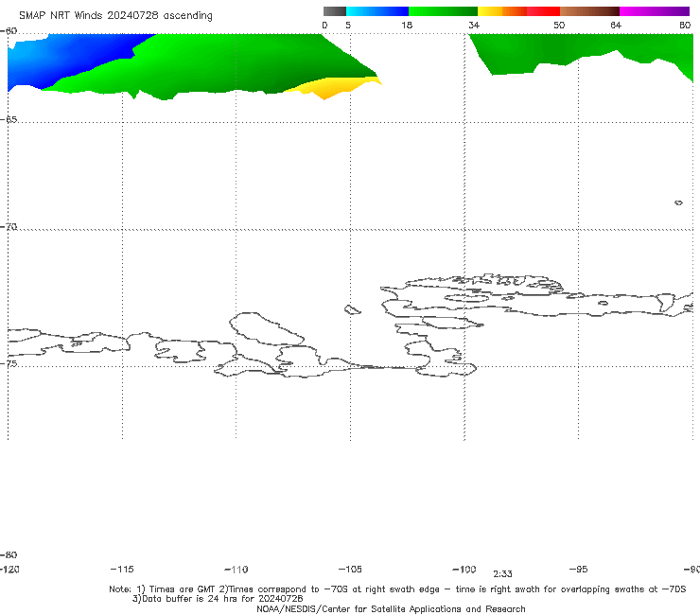Click the green segment of the color bar

(x=443, y=11)
